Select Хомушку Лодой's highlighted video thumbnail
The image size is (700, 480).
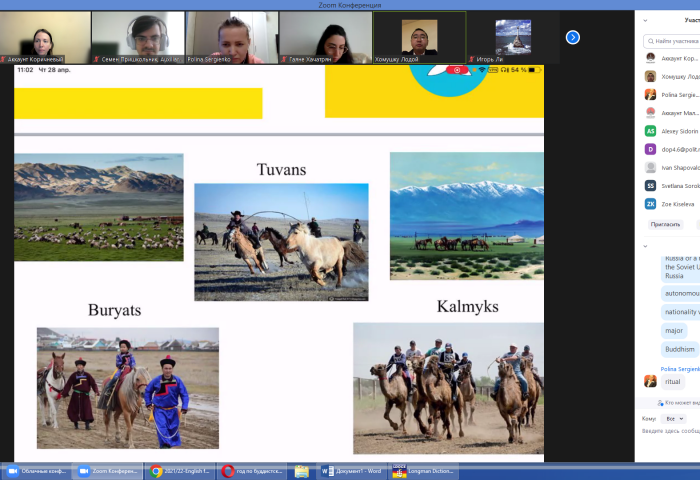click(x=419, y=37)
